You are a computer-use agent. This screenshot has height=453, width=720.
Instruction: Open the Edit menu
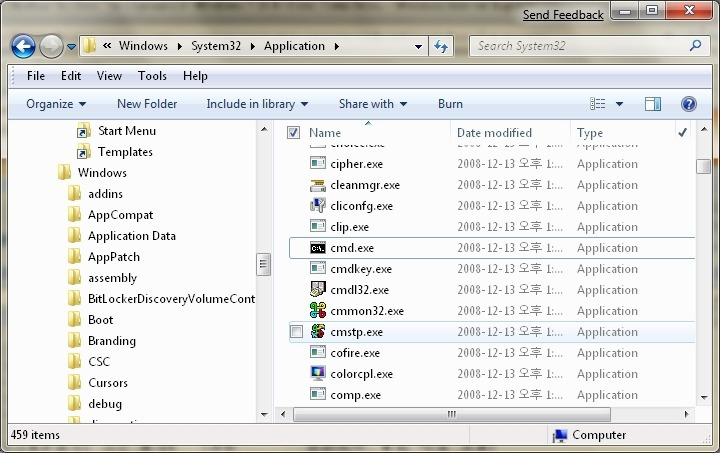(71, 76)
